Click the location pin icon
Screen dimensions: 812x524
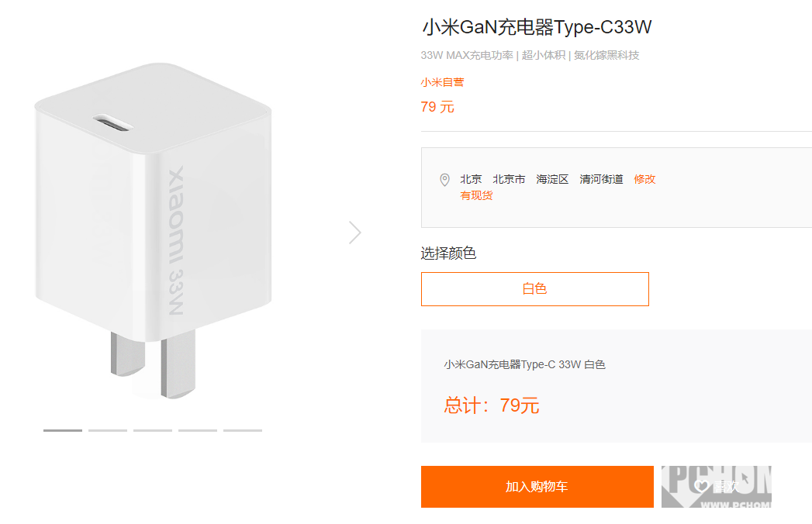tap(444, 180)
